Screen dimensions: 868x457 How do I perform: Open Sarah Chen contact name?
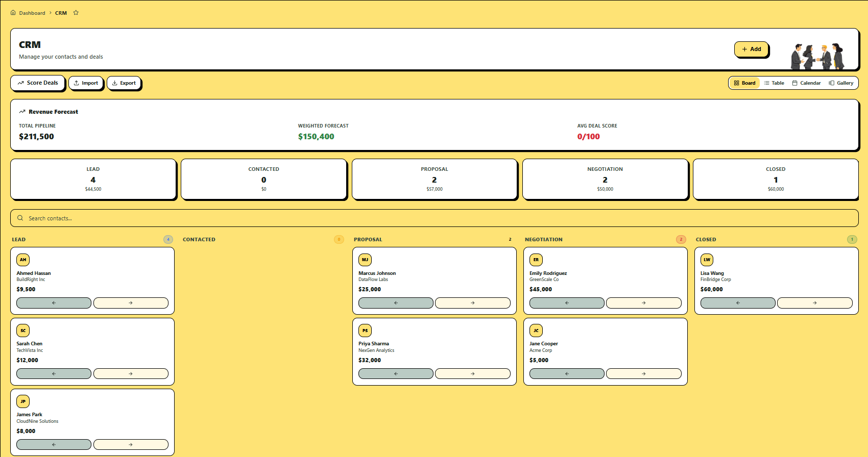coord(30,344)
